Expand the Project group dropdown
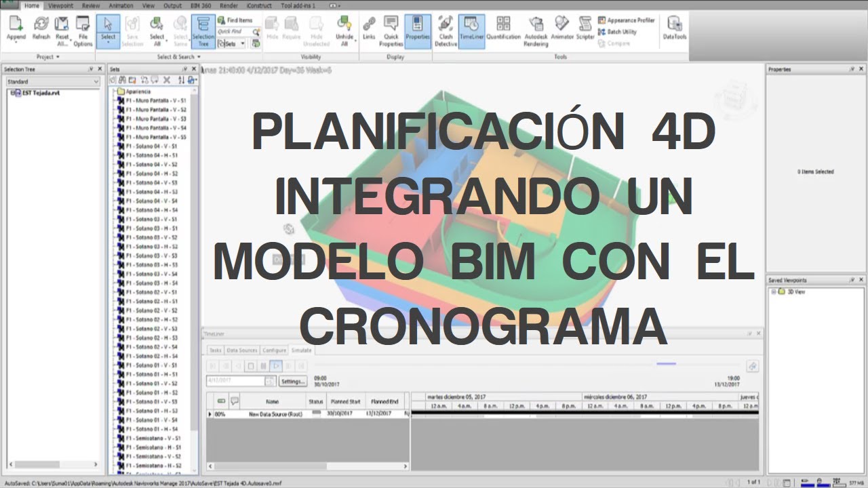Image resolution: width=868 pixels, height=488 pixels. pos(49,57)
